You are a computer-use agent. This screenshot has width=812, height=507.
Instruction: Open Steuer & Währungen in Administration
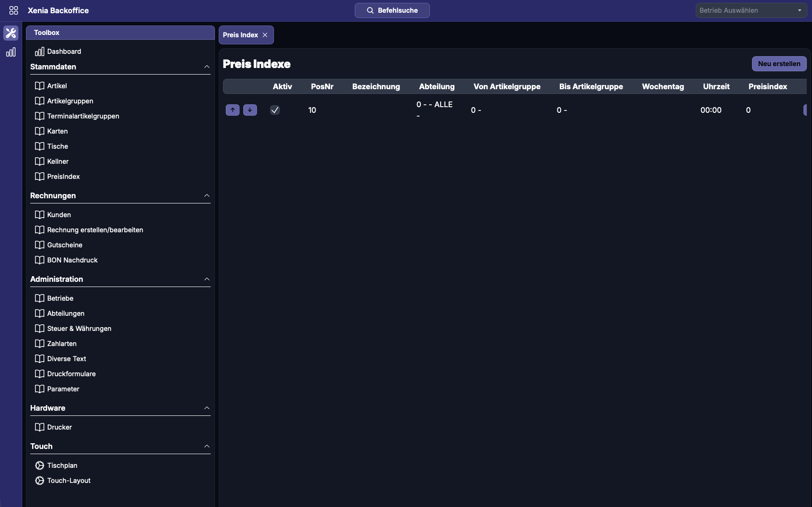click(79, 329)
